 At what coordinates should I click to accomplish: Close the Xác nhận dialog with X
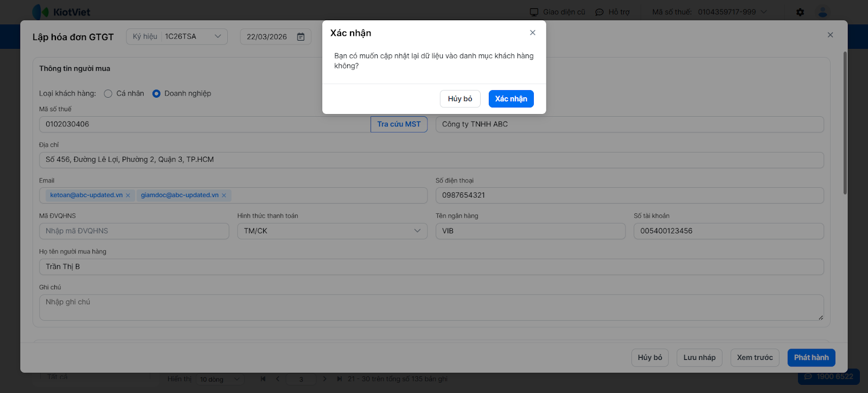tap(533, 33)
